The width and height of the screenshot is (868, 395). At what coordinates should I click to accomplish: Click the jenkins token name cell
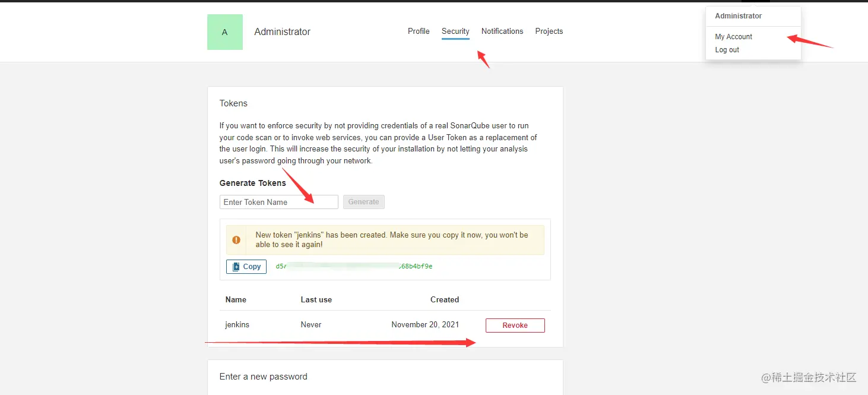tap(237, 325)
